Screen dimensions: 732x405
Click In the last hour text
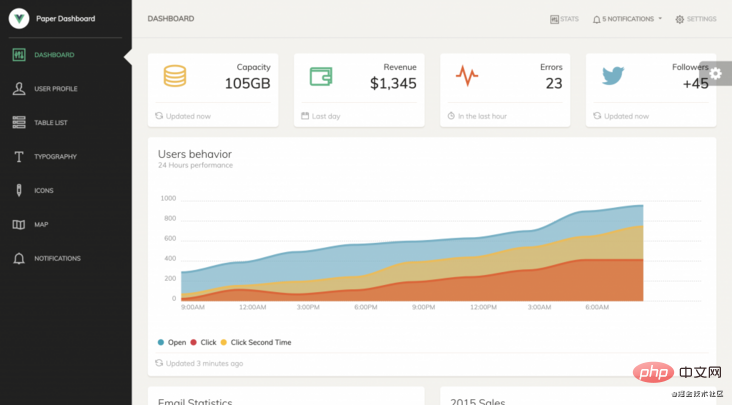[482, 116]
